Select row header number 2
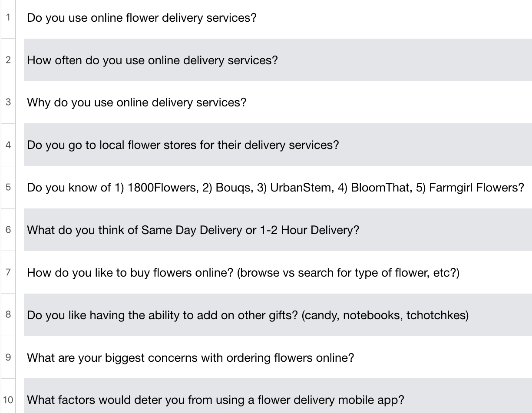Viewport: 532px width, 413px height. (x=8, y=60)
